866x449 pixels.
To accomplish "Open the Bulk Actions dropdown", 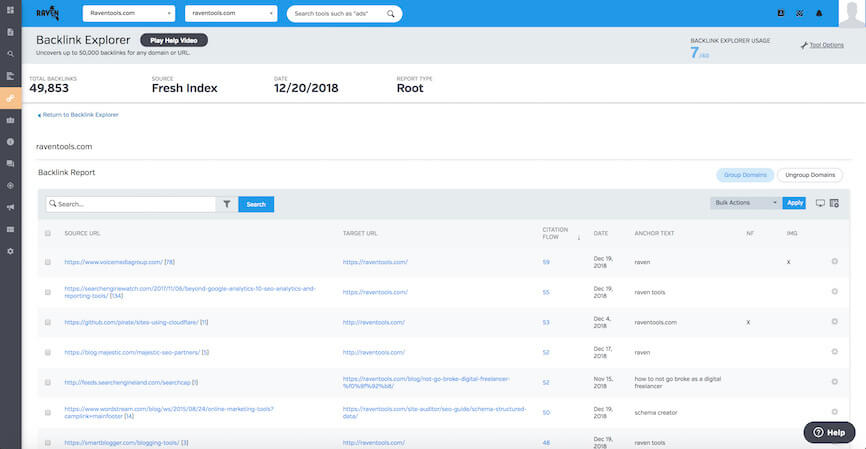I will pos(744,203).
